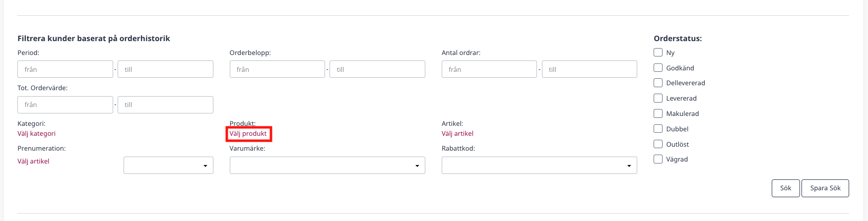Click Välj artikel under Artikel
868x221 pixels.
tap(457, 134)
